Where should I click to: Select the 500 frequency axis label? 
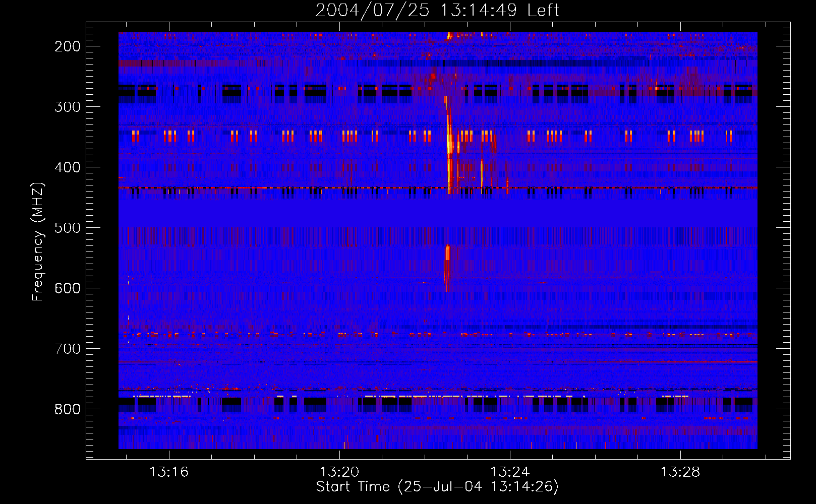point(68,228)
